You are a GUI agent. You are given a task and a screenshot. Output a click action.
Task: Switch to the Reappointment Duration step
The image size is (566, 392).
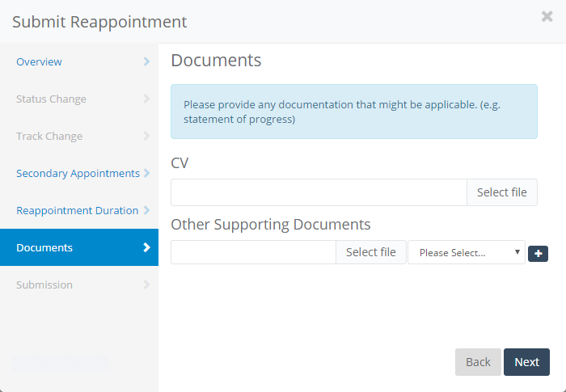[x=77, y=210]
